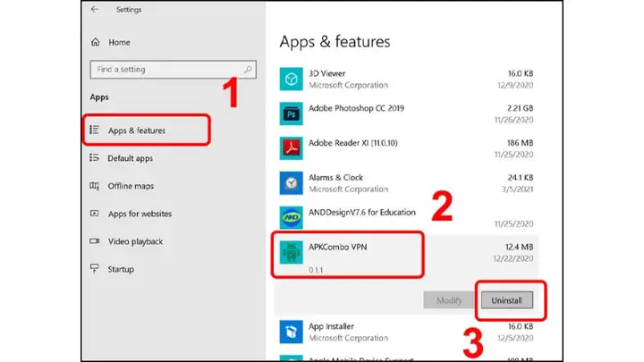Click the 2.21 GB size value
Screen dimensions: 644x362
pos(520,108)
